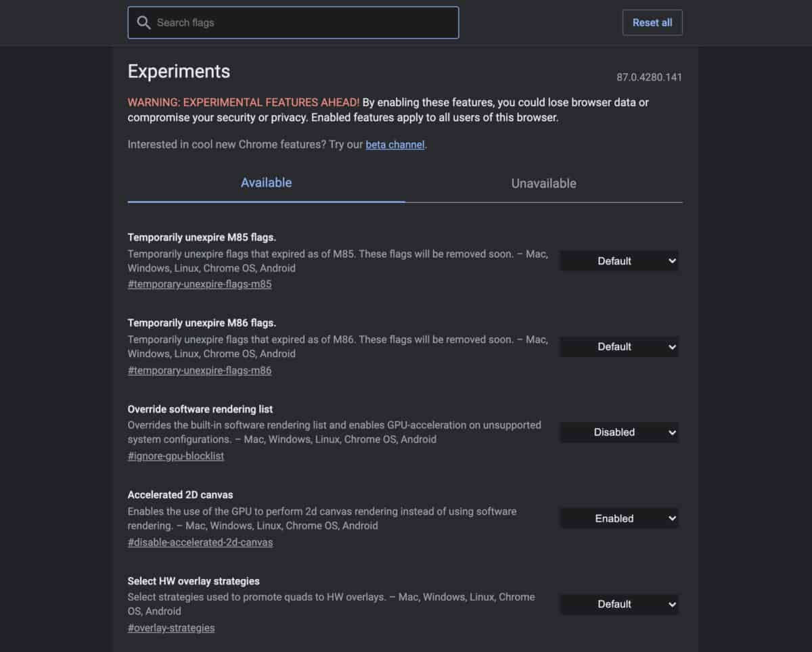The image size is (812, 652).
Task: Expand Accelerated 2D canvas Enabled dropdown
Action: [x=618, y=519]
